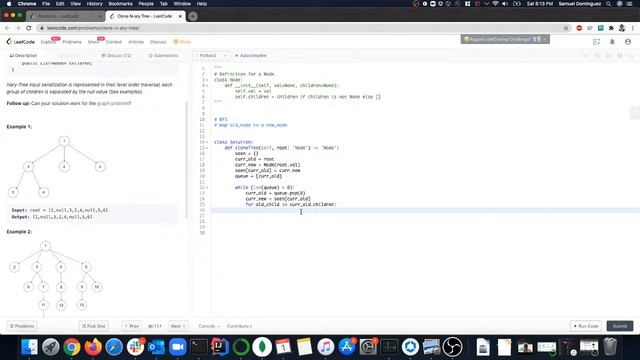The image size is (640, 360).
Task: Collapse code fold at class Solution line
Action: (207, 142)
